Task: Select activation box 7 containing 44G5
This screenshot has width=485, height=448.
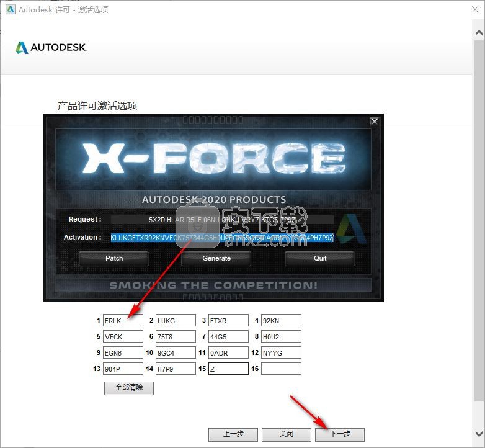Action: (228, 336)
